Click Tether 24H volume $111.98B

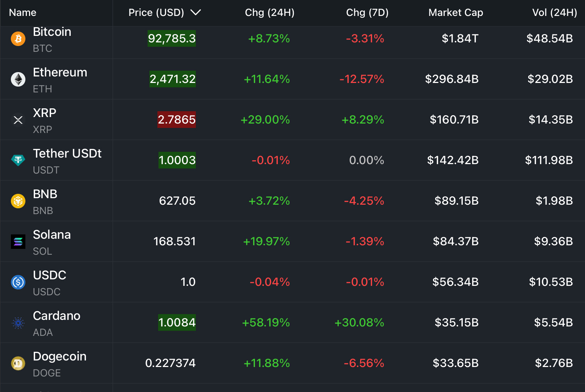549,160
